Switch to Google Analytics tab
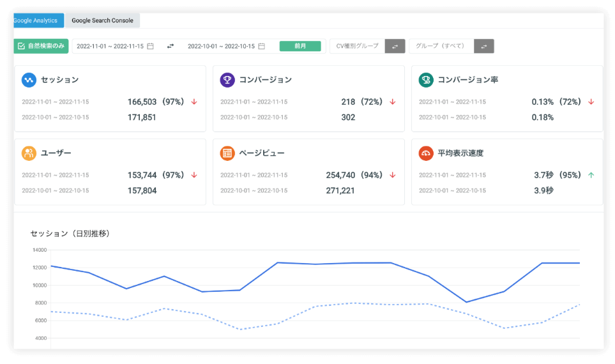This screenshot has height=364, width=615. coord(37,20)
